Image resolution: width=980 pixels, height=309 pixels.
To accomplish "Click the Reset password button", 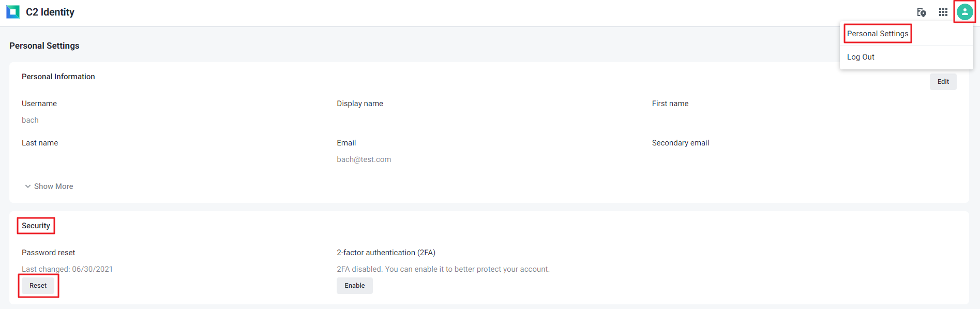I will (38, 286).
